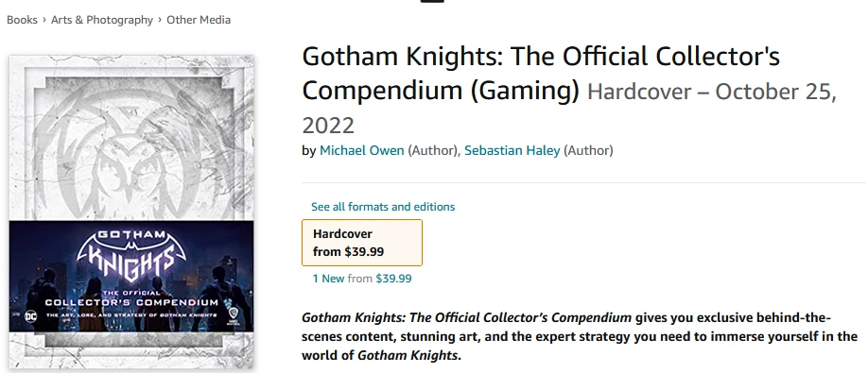
Task: View author Sebastian Haley's page
Action: pos(512,150)
